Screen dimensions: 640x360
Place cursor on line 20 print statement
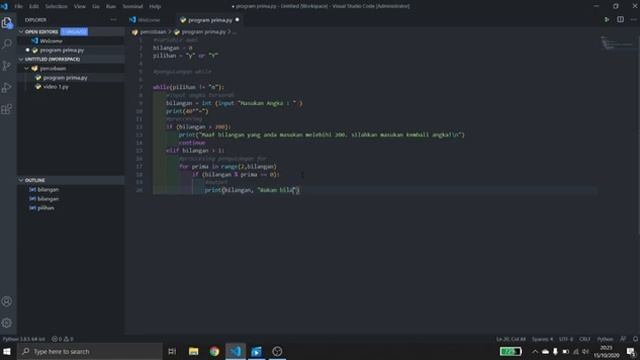click(x=252, y=190)
